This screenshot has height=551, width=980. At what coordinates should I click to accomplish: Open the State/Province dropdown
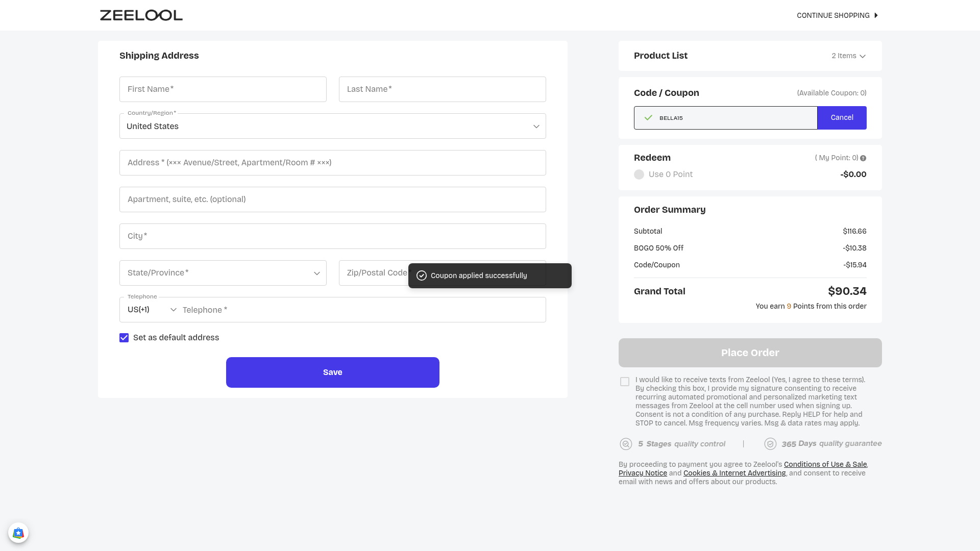click(223, 273)
